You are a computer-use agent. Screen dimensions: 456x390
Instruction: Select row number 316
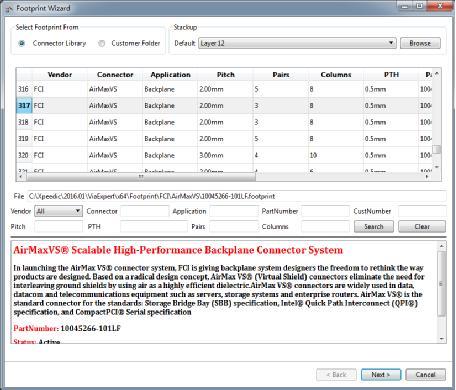(x=24, y=89)
